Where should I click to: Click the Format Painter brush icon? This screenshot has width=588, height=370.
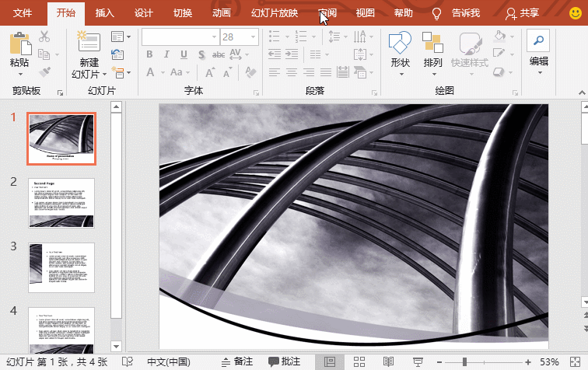pyautogui.click(x=44, y=72)
